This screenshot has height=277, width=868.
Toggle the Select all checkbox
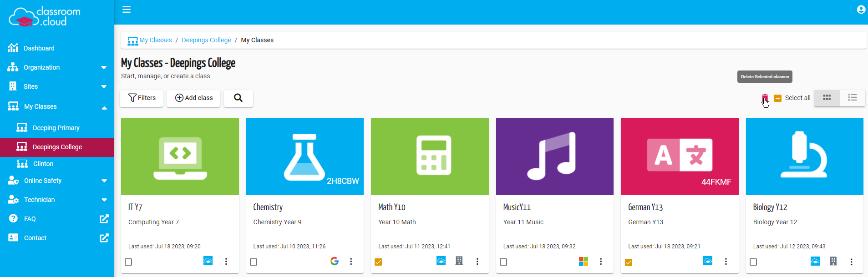click(778, 98)
